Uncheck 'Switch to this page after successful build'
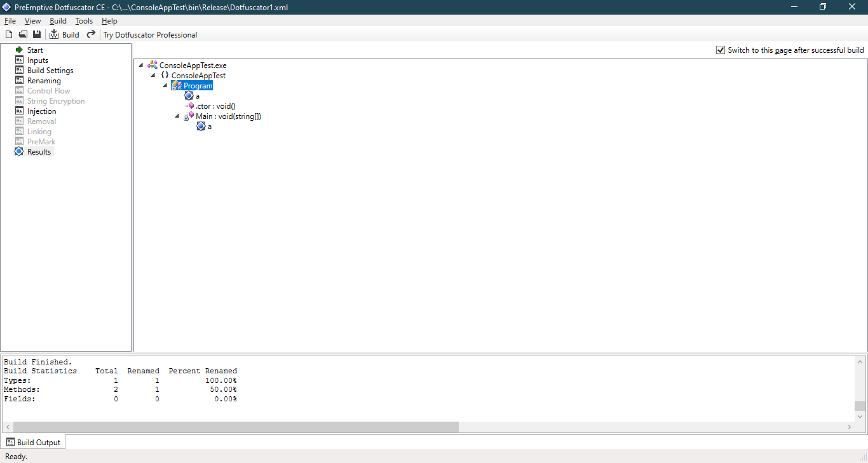 coord(721,50)
